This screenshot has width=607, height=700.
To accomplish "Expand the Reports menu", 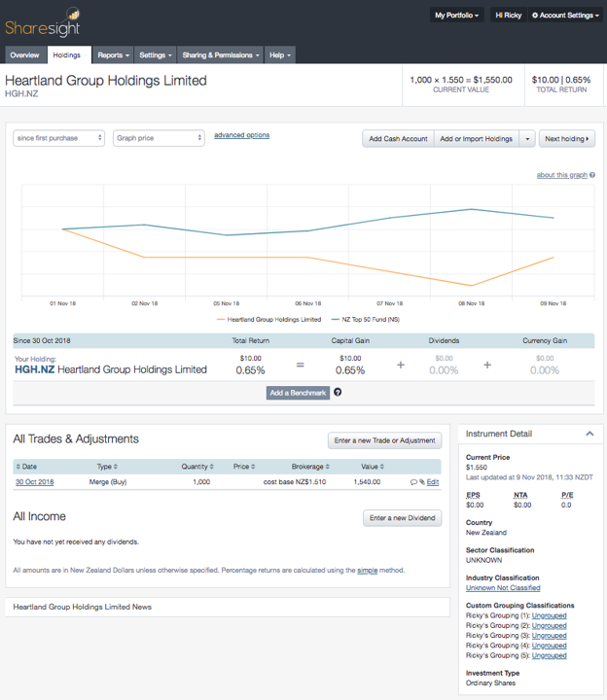I will tap(113, 54).
